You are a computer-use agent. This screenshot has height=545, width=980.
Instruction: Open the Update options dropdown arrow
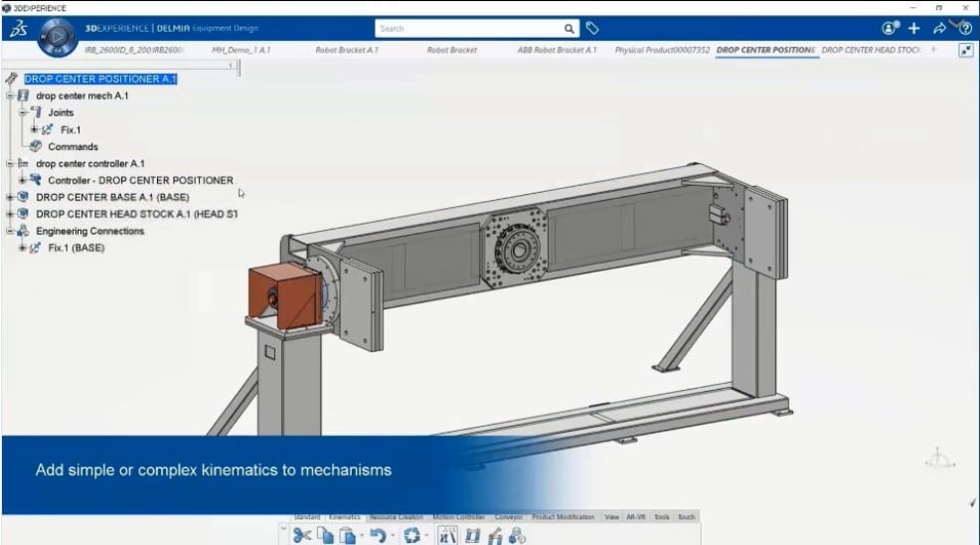click(426, 536)
